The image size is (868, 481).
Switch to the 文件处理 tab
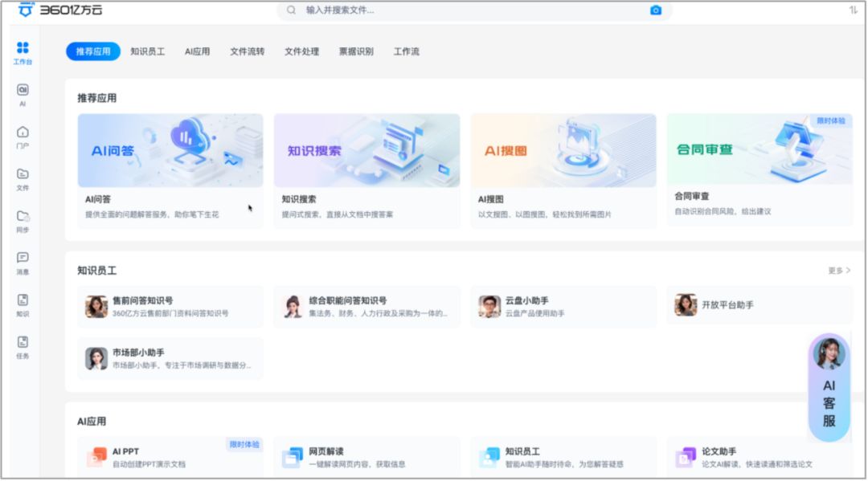point(301,51)
